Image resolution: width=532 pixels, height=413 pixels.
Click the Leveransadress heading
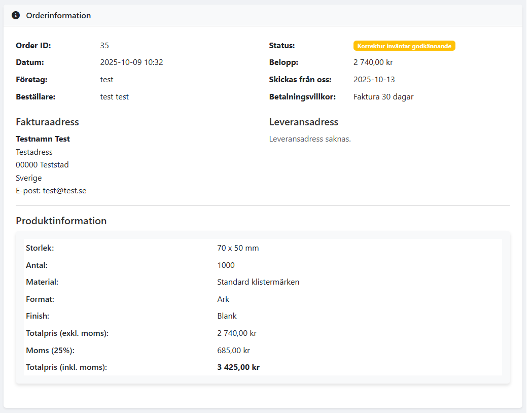(303, 122)
